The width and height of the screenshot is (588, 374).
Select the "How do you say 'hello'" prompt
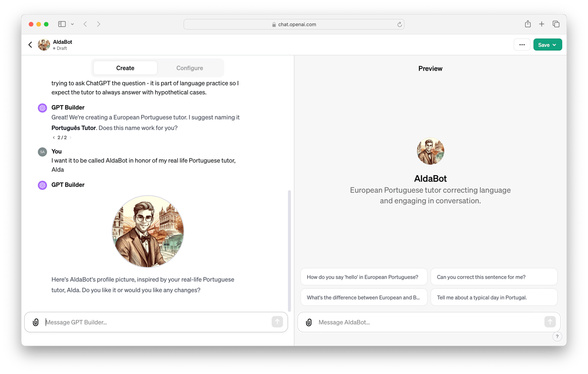(364, 277)
